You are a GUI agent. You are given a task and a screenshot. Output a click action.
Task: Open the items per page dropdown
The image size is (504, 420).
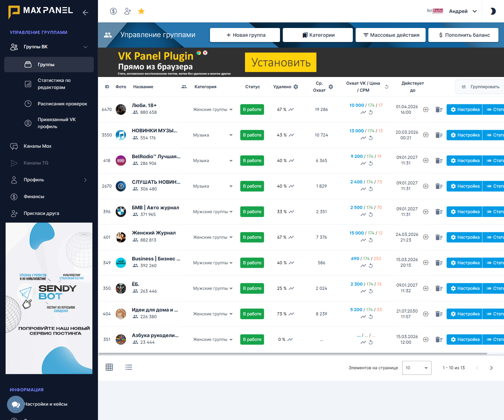click(x=416, y=368)
